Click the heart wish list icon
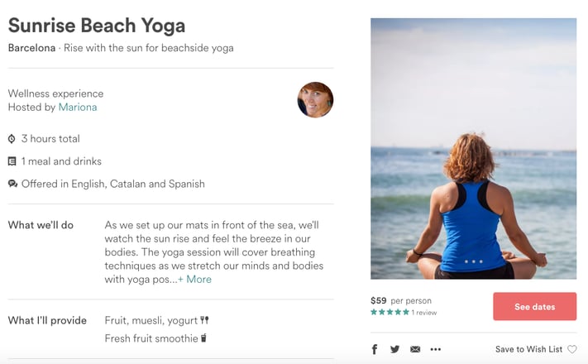Viewport: 588px width, 364px height. click(x=572, y=349)
